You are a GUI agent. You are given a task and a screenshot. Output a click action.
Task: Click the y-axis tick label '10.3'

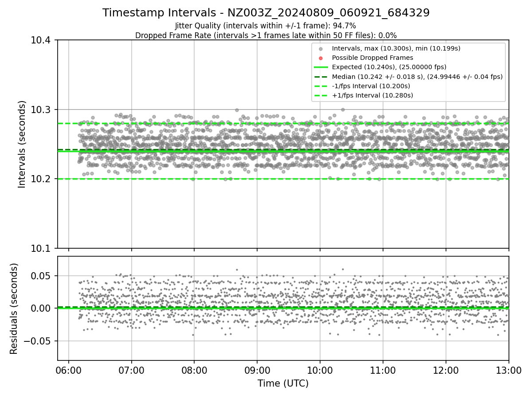[41, 110]
